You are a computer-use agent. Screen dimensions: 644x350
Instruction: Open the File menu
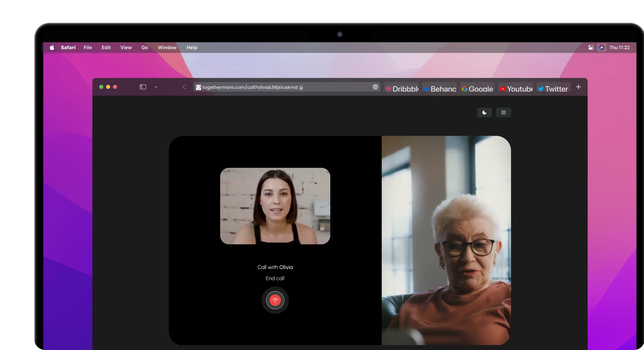click(x=88, y=48)
